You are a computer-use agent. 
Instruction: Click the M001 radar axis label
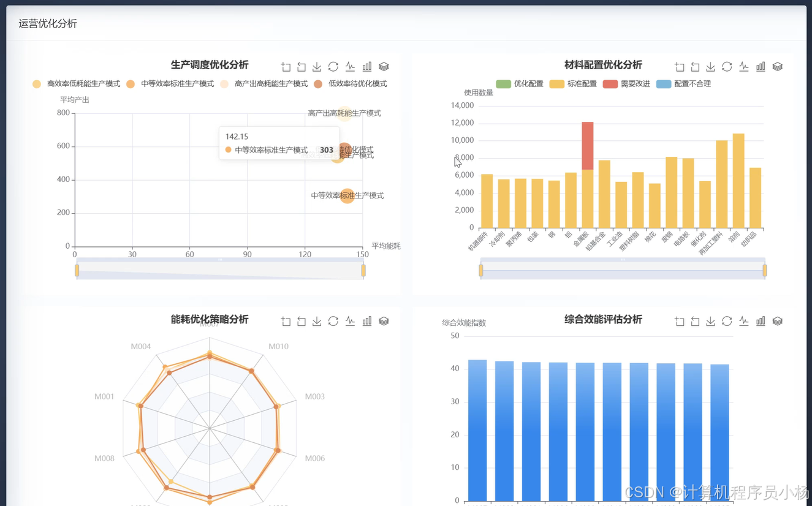tap(104, 397)
